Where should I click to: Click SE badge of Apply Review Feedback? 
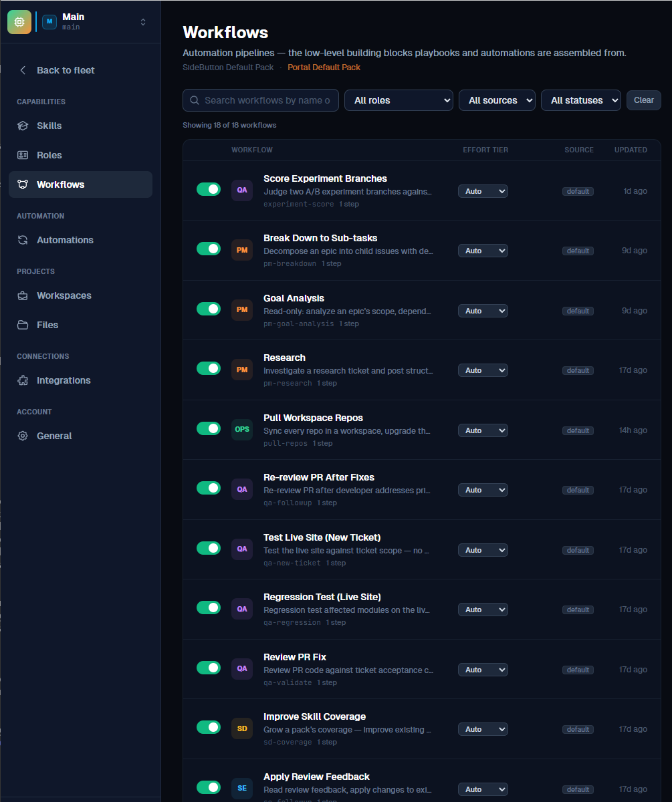click(242, 789)
